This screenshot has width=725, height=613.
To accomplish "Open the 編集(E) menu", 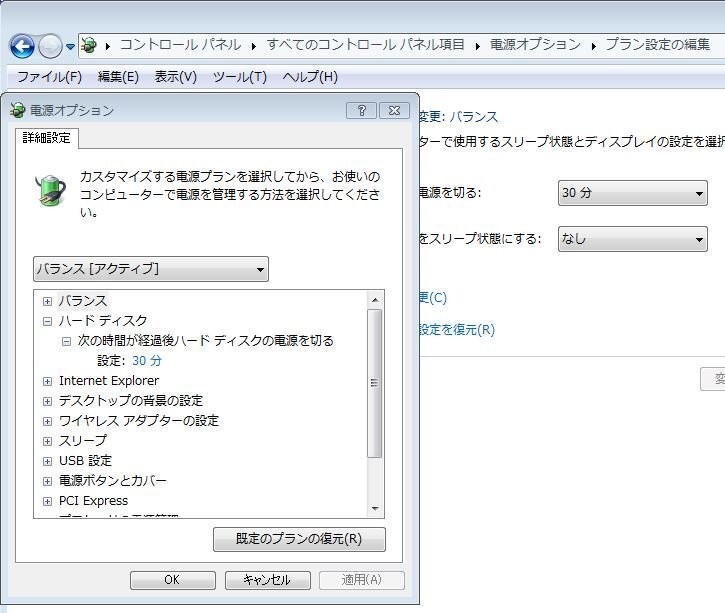I will (x=118, y=76).
